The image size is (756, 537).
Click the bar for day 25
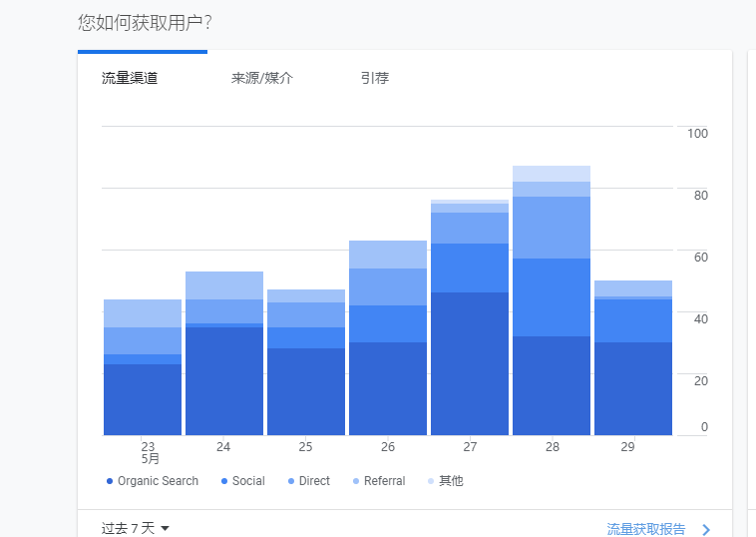tap(306, 362)
